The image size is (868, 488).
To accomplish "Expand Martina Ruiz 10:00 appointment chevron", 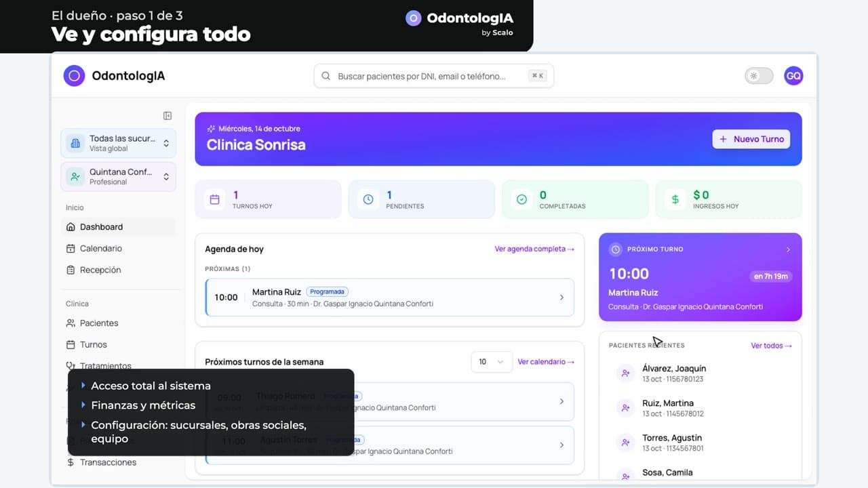I will coord(561,297).
